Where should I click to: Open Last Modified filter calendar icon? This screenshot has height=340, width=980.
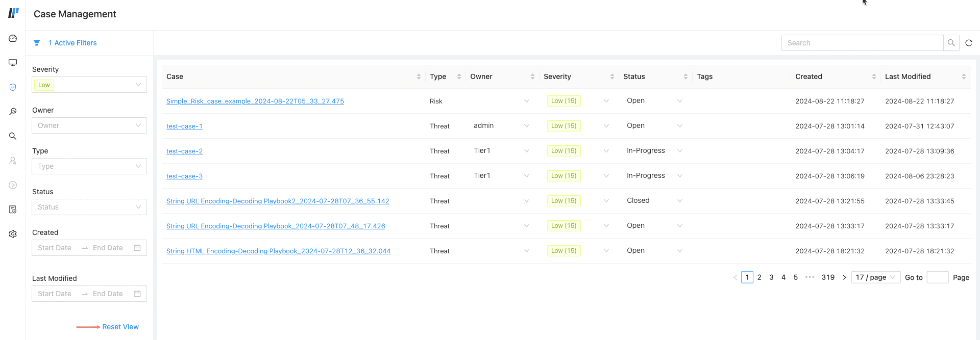137,294
